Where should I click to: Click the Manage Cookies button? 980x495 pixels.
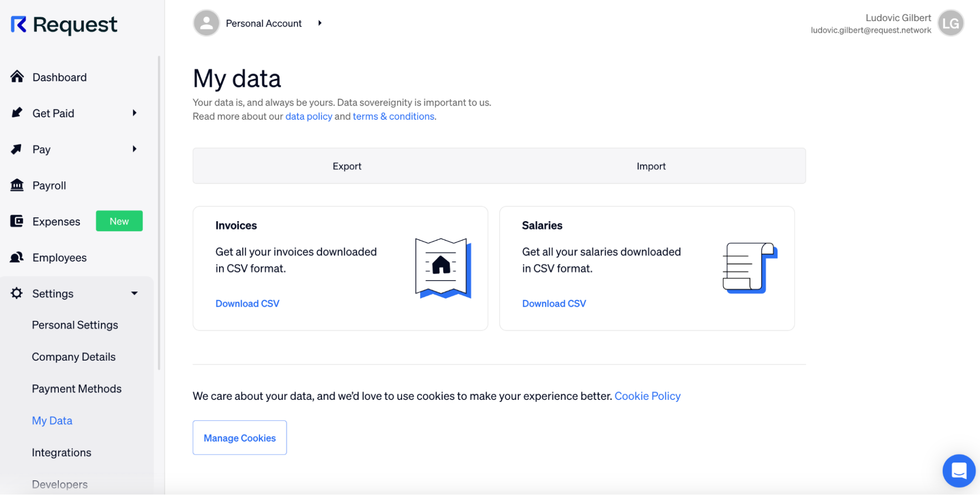click(240, 438)
